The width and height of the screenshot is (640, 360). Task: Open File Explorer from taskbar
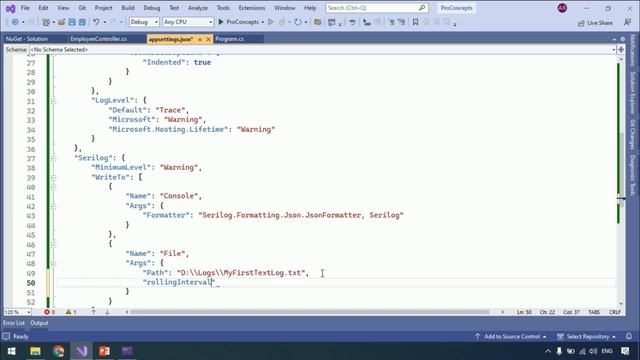[x=35, y=351]
